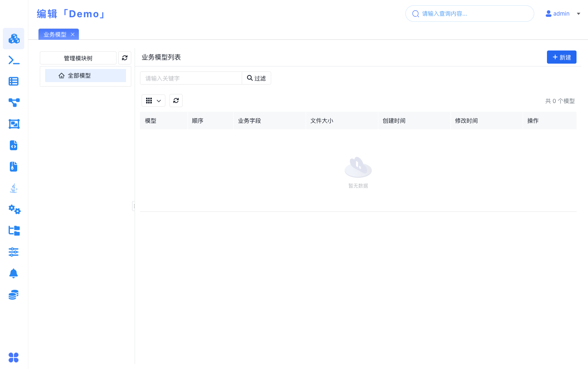
Task: Focus the 请输入关键字 keyword input
Action: pyautogui.click(x=191, y=78)
